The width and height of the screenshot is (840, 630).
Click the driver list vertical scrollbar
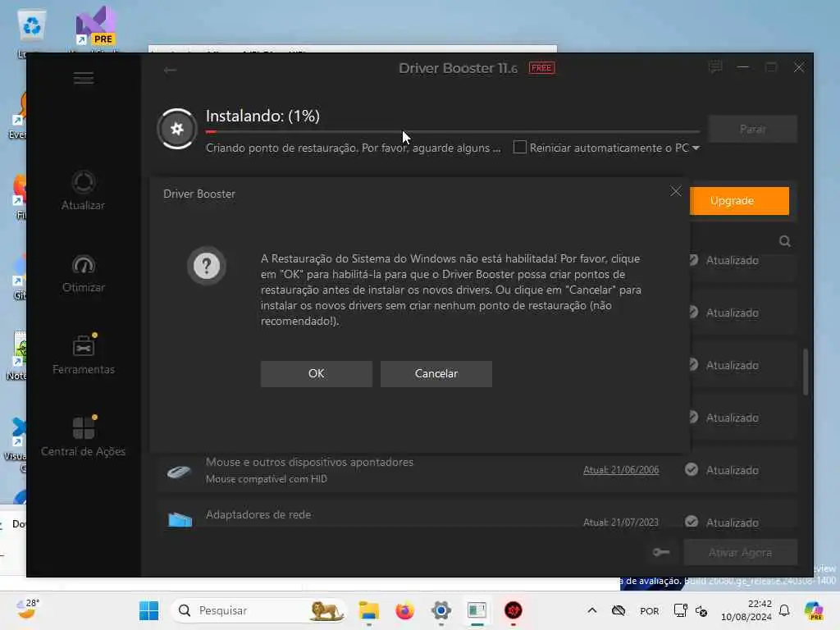click(x=806, y=372)
